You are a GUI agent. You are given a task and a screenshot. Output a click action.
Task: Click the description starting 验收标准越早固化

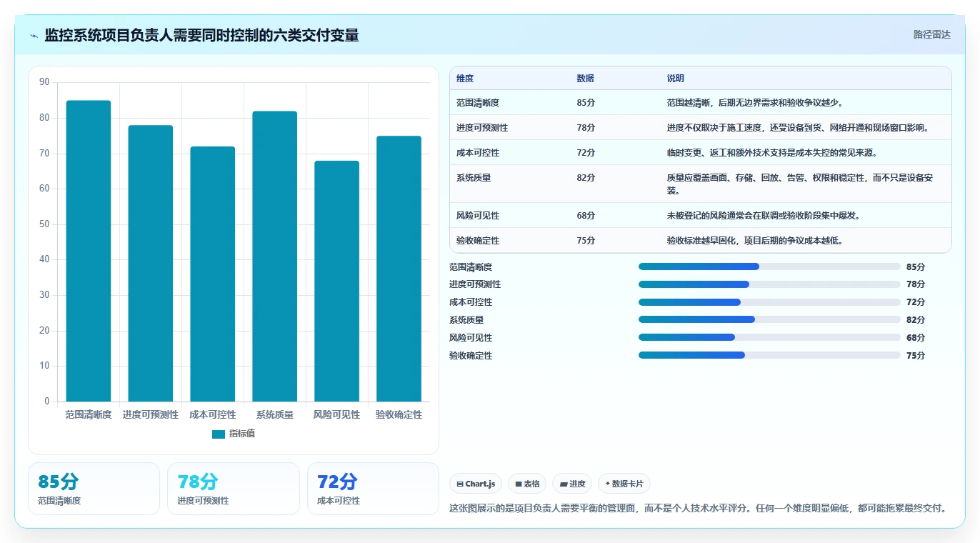point(756,241)
